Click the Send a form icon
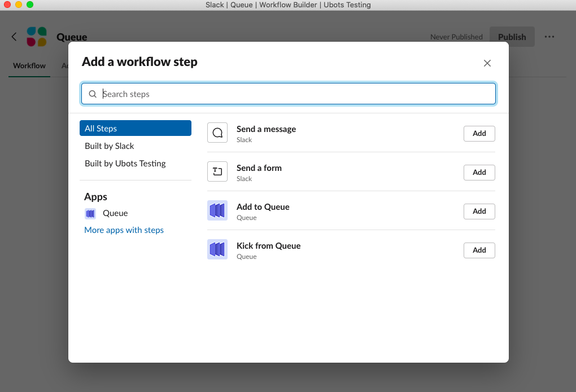The image size is (576, 392). tap(217, 172)
